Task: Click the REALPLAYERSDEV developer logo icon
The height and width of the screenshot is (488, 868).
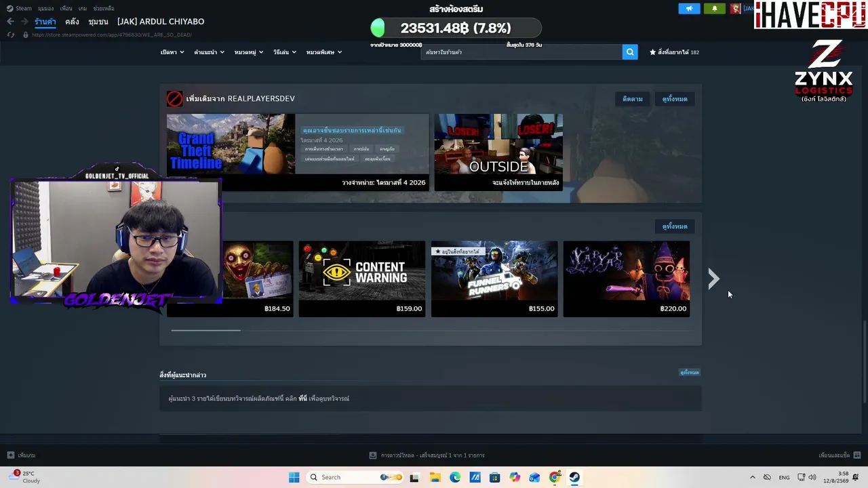Action: 174,99
